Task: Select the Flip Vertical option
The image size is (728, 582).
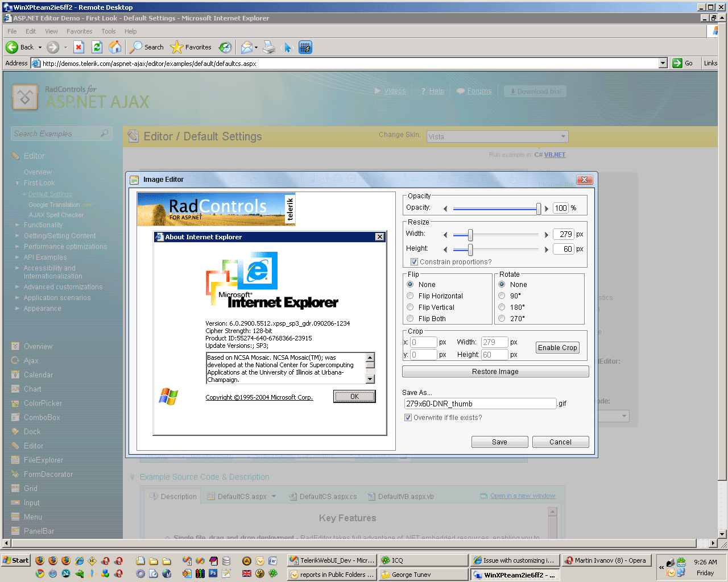Action: click(410, 307)
